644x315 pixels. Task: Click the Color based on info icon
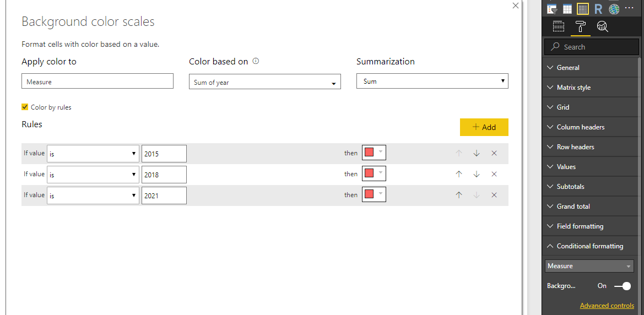[x=256, y=61]
